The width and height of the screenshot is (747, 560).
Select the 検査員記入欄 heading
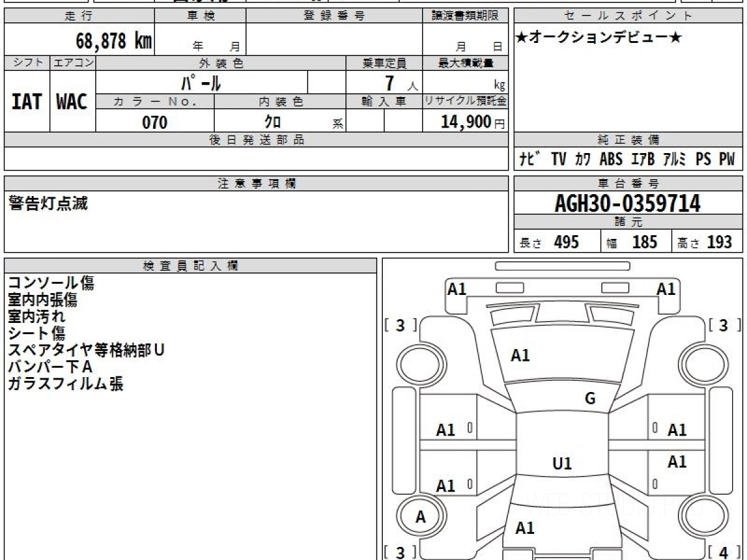[190, 265]
